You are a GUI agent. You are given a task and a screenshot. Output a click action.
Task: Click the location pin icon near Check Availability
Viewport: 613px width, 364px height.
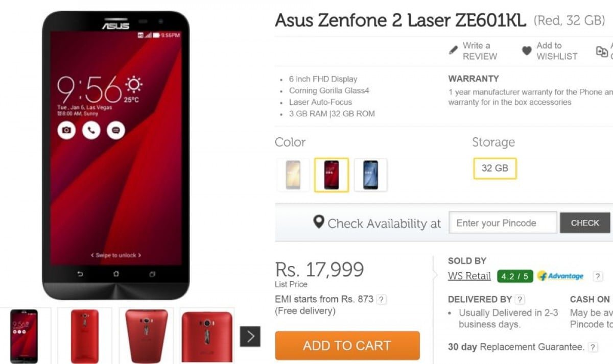(319, 222)
